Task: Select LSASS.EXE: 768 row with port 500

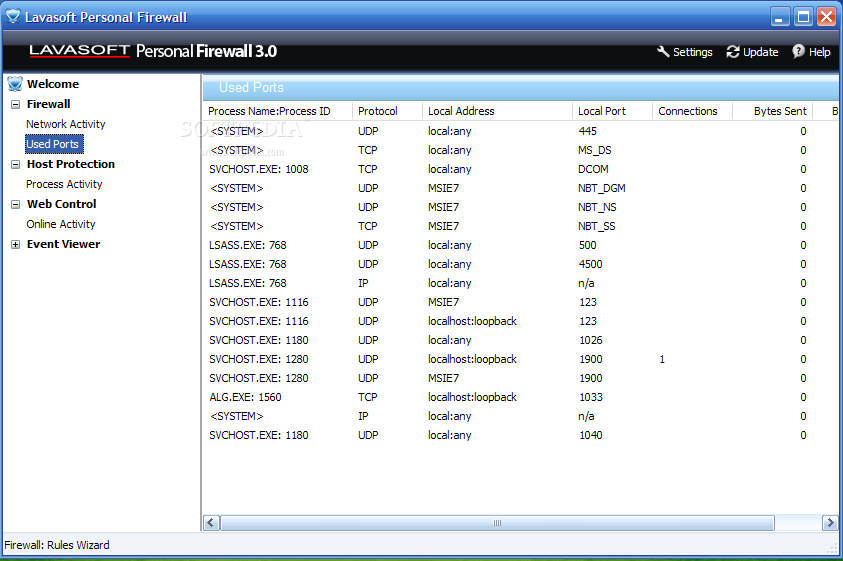Action: pyautogui.click(x=520, y=245)
